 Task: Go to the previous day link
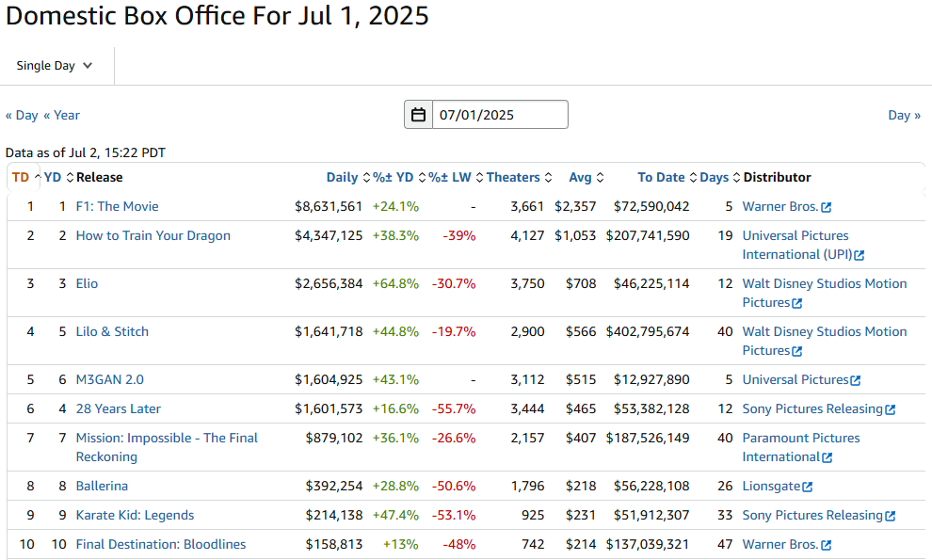tap(22, 115)
